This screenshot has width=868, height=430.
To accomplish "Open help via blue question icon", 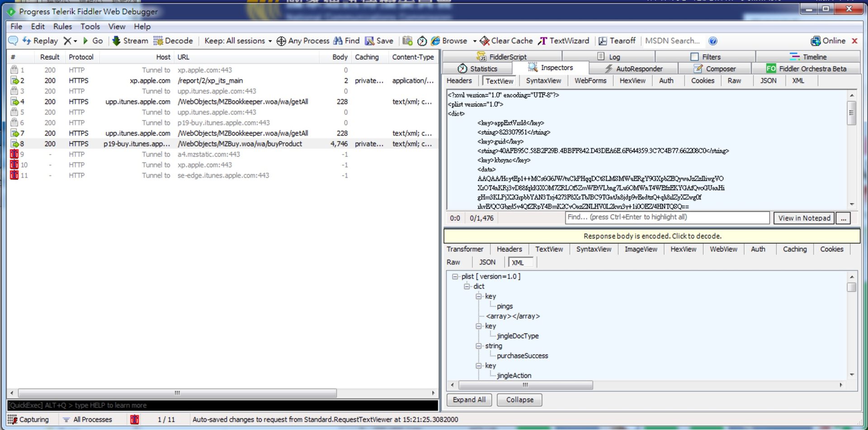I will pyautogui.click(x=713, y=41).
